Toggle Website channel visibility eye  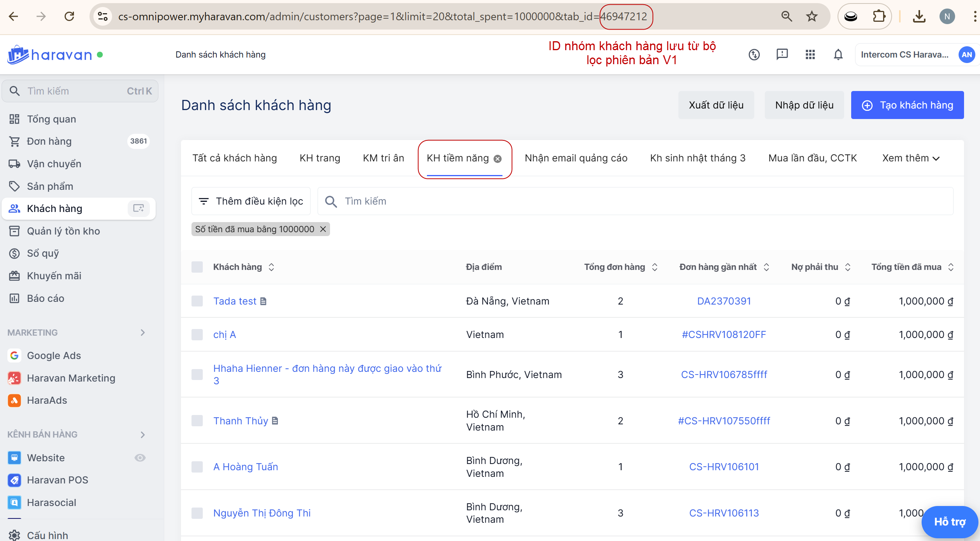[x=140, y=458]
